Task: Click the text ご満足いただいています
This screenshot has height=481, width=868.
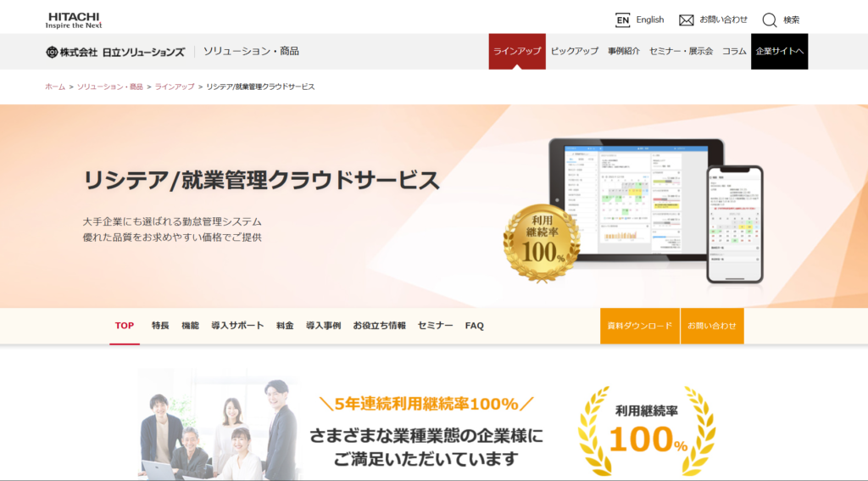Action: pos(426,459)
